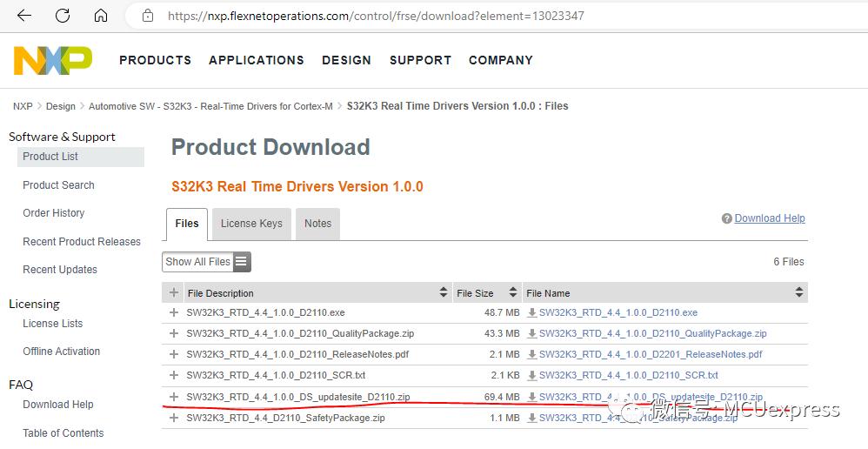
Task: Download the D2201_ReleaseNotes.pdf file link
Action: pyautogui.click(x=651, y=354)
